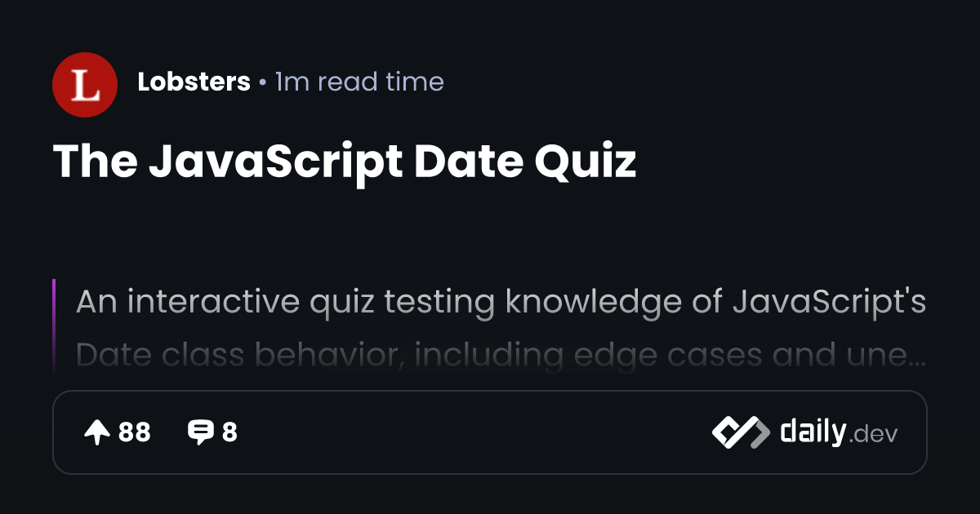Click the red Lobsters avatar logo
The image size is (980, 514).
85,85
